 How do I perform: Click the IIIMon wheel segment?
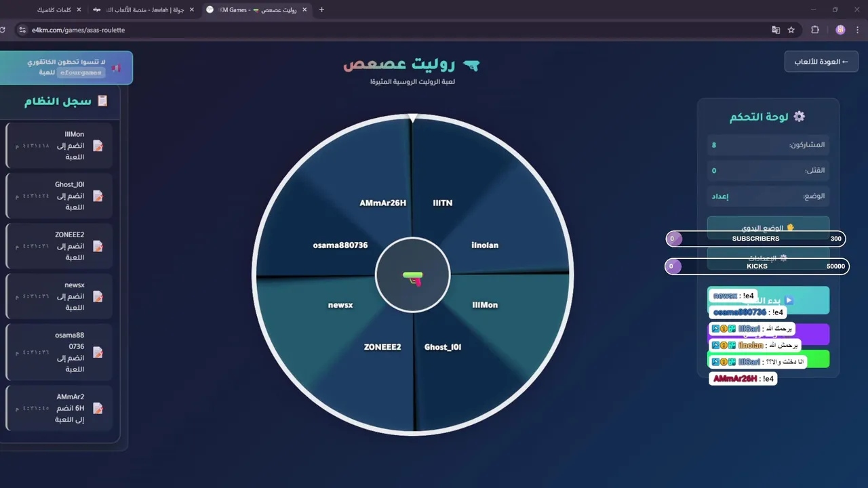tap(485, 305)
